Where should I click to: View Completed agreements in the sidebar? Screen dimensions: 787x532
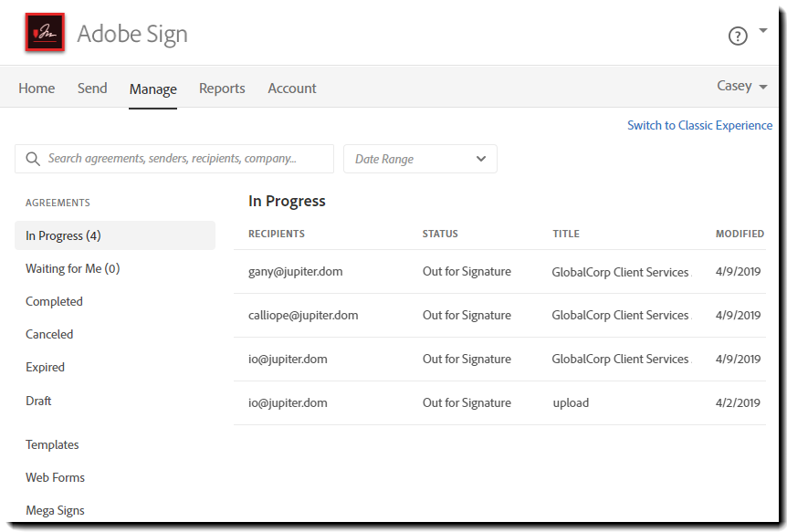coord(54,301)
